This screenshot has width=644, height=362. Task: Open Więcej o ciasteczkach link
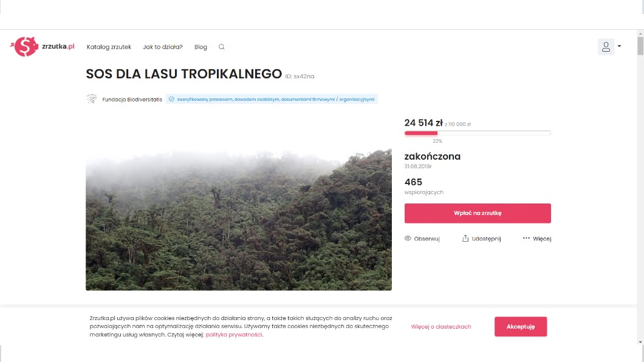441,327
